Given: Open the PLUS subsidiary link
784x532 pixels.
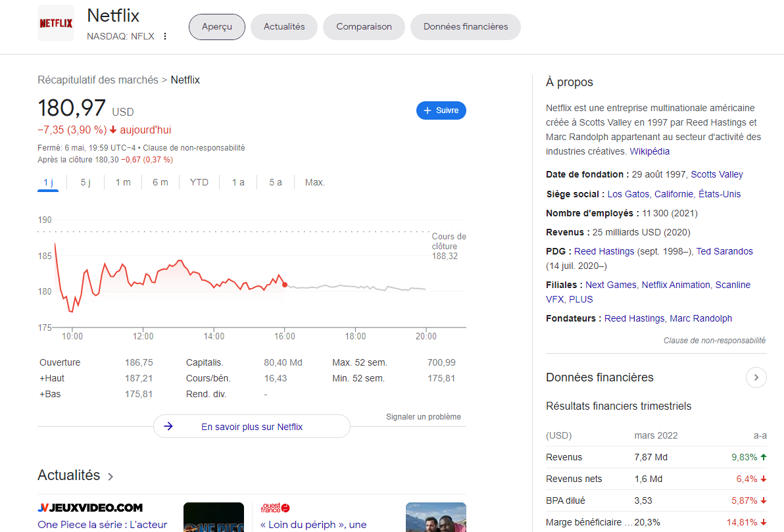Looking at the screenshot, I should pyautogui.click(x=581, y=299).
